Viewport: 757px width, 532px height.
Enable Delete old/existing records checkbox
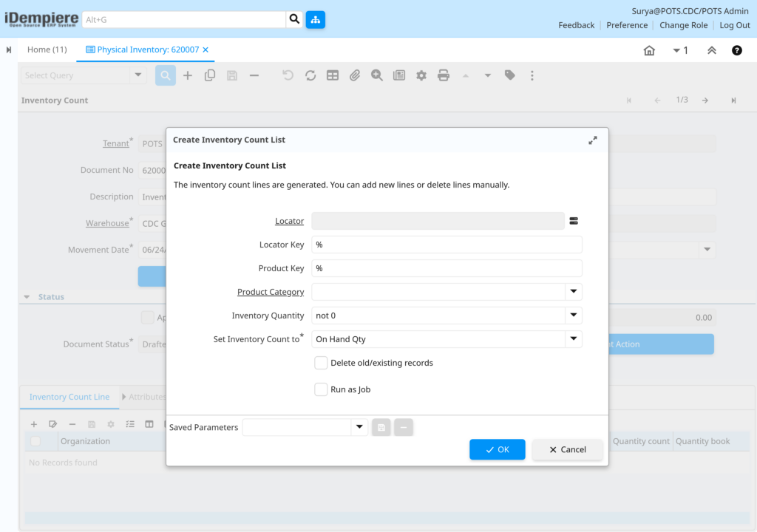click(321, 363)
